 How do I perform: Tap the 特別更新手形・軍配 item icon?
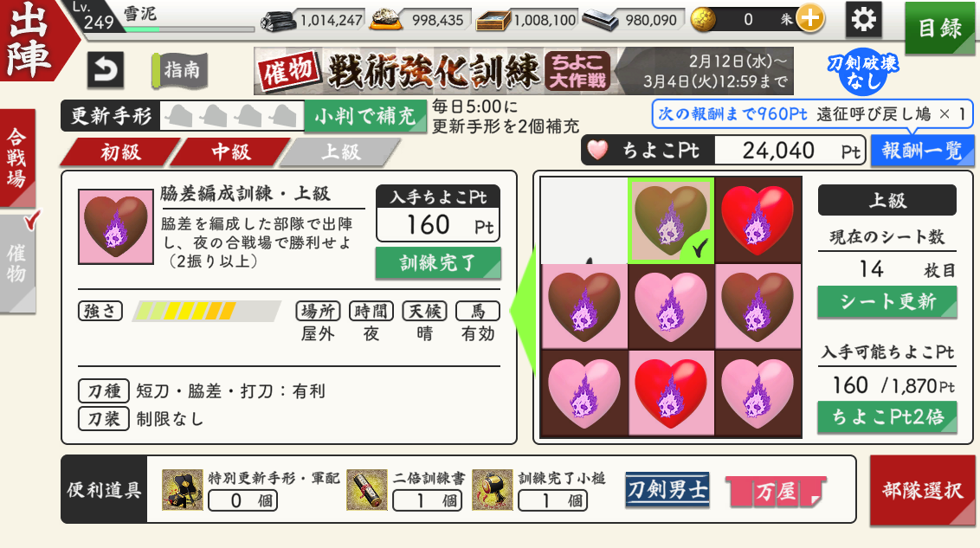coord(183,490)
